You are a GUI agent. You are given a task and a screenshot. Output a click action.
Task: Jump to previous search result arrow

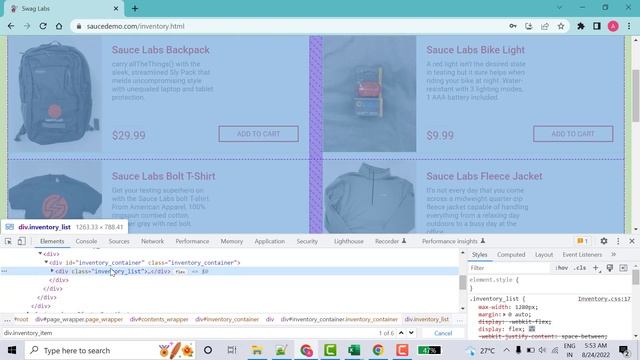tap(401, 333)
